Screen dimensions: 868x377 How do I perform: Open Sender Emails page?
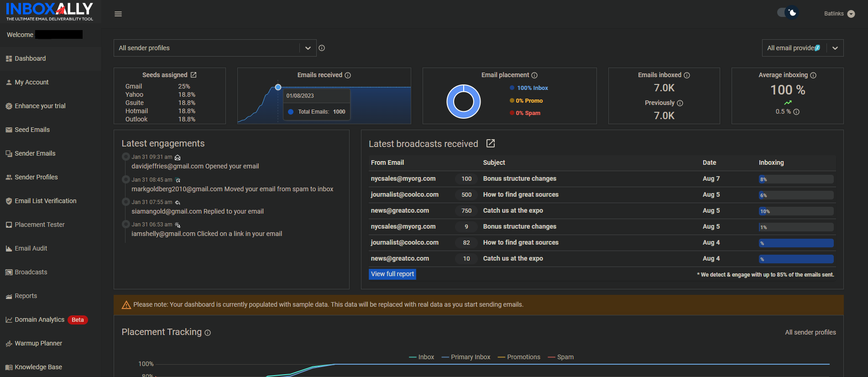51,153
